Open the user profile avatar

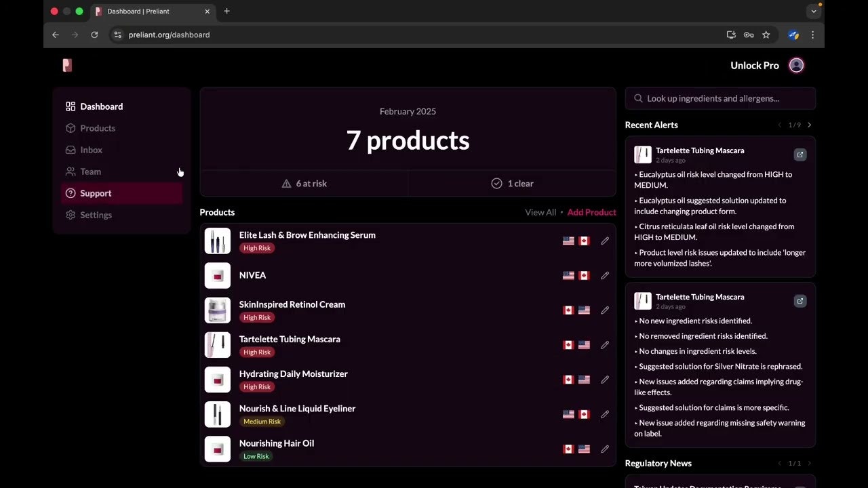(x=797, y=65)
